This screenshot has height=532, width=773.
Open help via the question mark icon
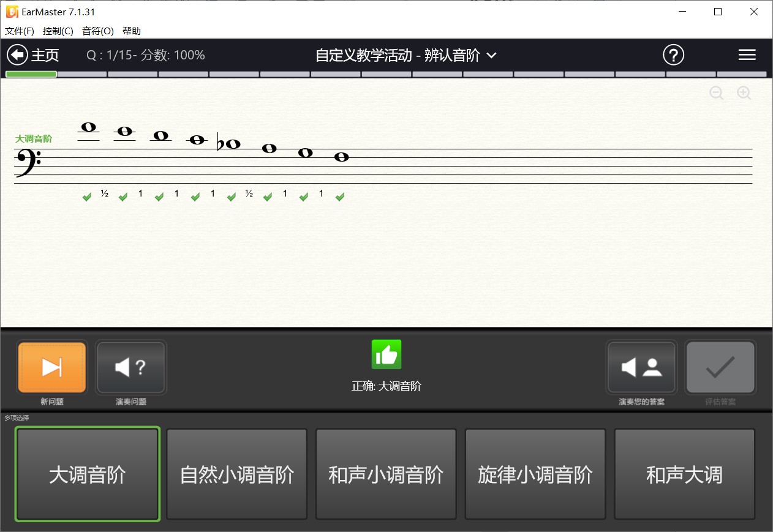(x=674, y=54)
